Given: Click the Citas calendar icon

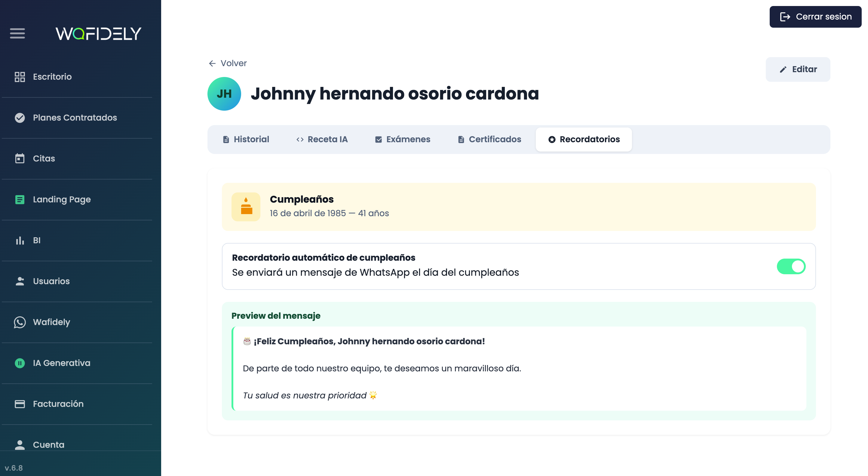Looking at the screenshot, I should tap(20, 158).
